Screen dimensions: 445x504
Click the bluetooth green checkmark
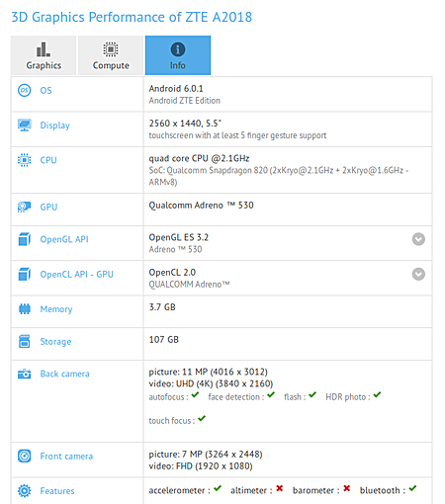(412, 488)
